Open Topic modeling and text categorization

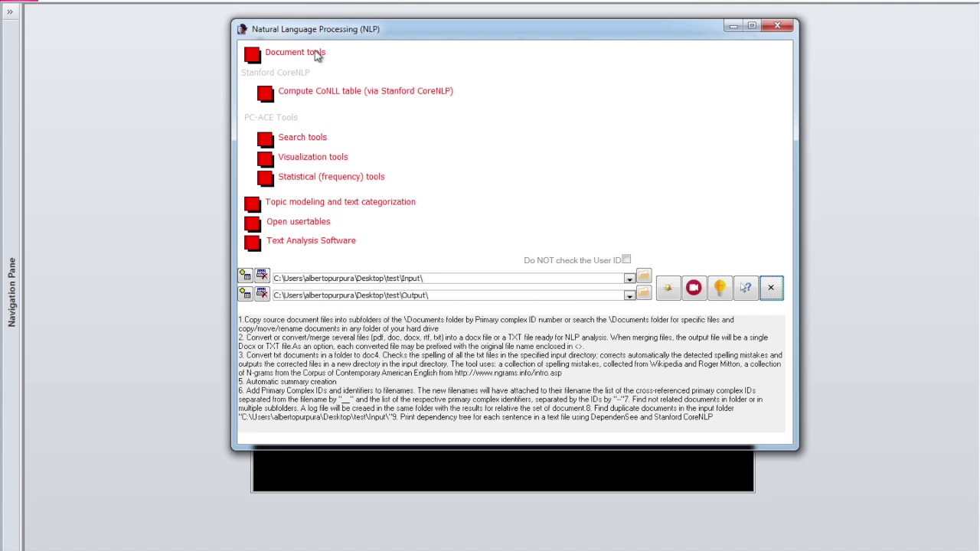(340, 202)
